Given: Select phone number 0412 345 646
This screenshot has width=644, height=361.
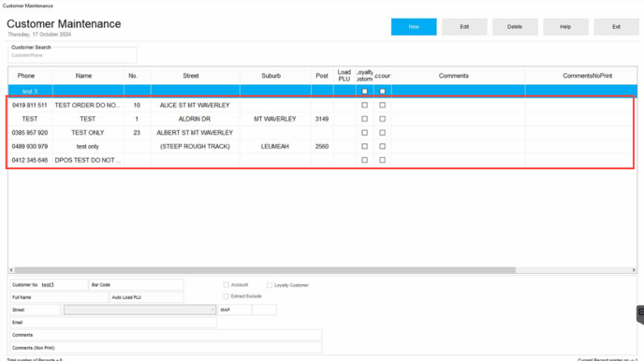Looking at the screenshot, I should pos(30,161).
